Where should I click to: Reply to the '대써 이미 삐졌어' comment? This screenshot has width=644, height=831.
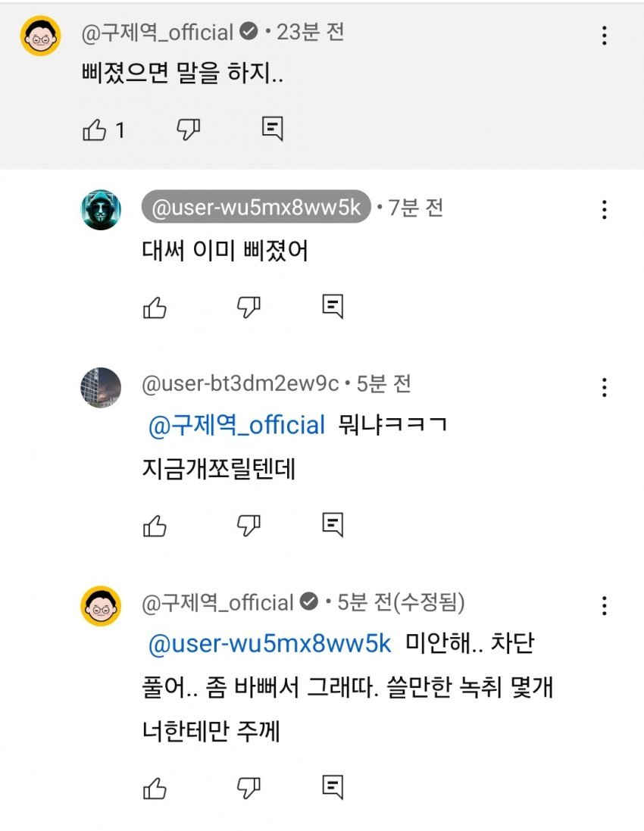click(333, 306)
